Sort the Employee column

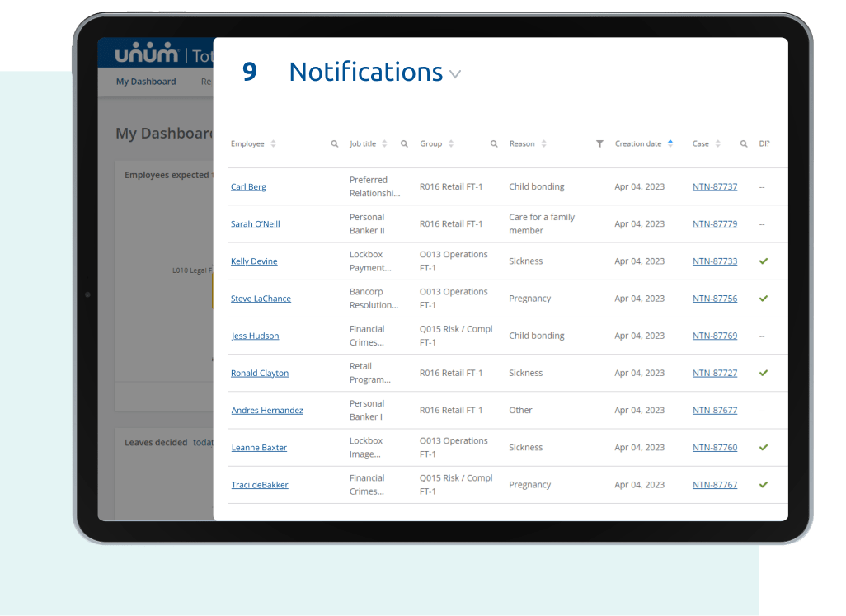[272, 143]
